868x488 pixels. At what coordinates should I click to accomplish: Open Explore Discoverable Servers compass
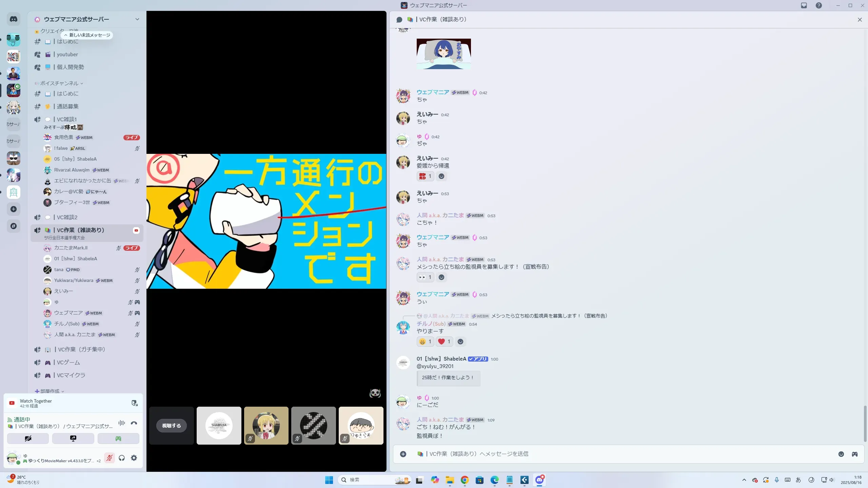click(14, 226)
